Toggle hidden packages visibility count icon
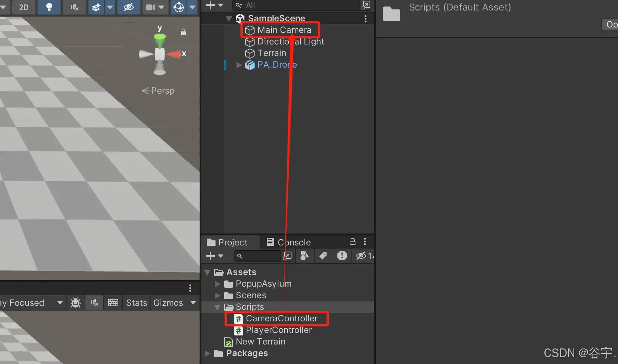The image size is (618, 364). tap(365, 256)
